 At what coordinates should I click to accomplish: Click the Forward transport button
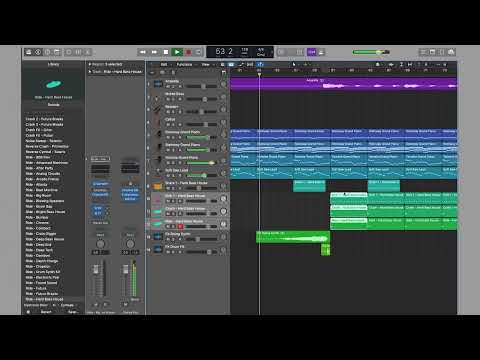tap(154, 52)
